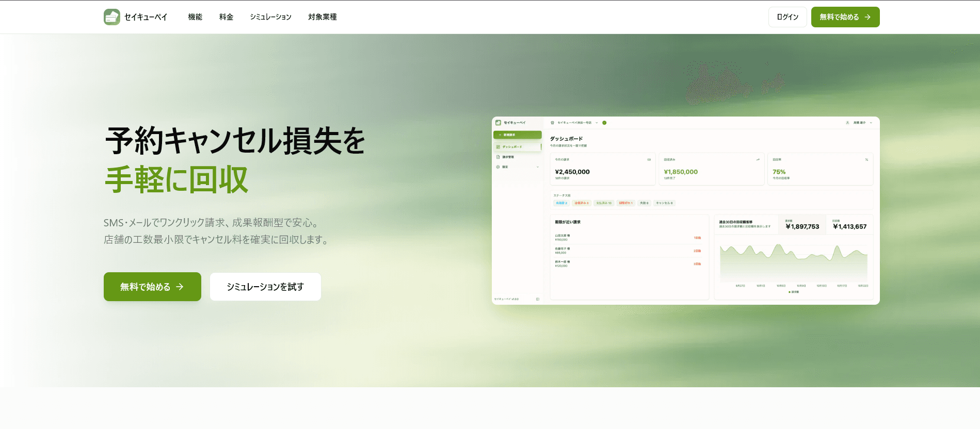This screenshot has width=980, height=429.
Task: Click the ¥1,413,657 chart tab in preview
Action: pyautogui.click(x=849, y=224)
